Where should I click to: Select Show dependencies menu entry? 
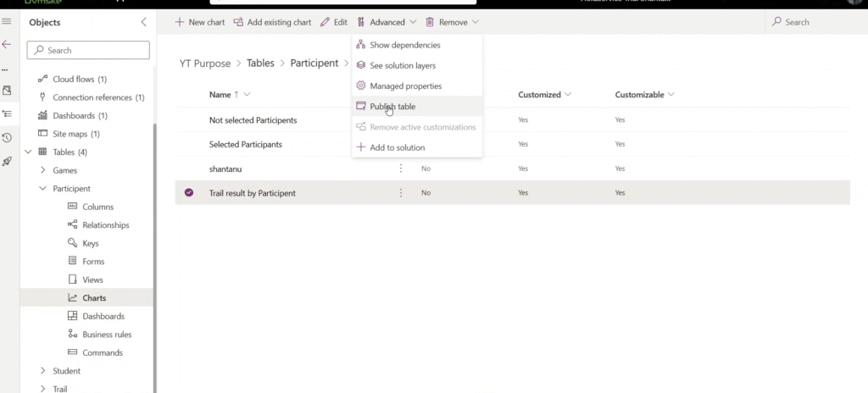tap(404, 45)
